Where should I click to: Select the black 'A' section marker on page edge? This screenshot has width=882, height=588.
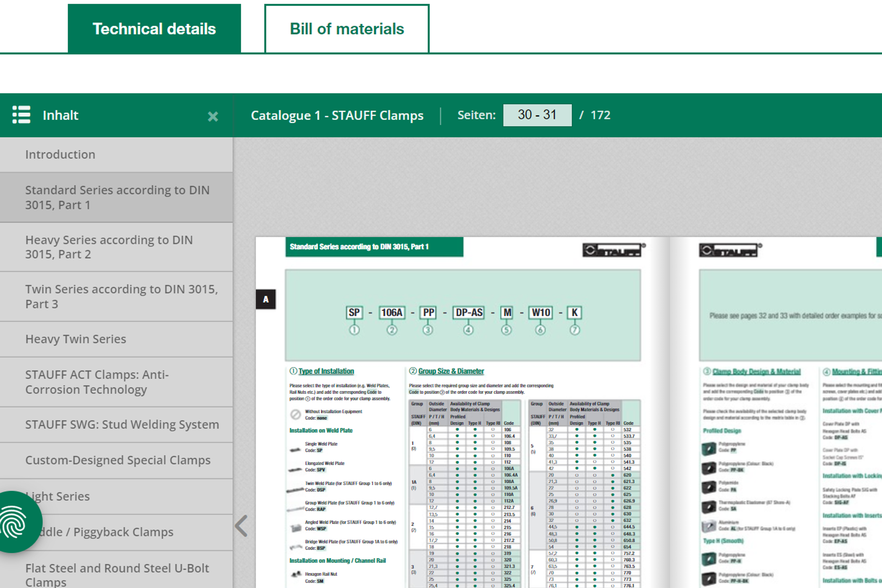[x=266, y=299]
